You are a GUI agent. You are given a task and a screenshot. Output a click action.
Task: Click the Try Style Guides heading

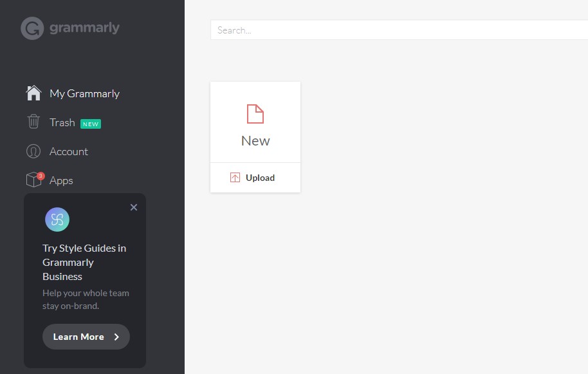[84, 262]
